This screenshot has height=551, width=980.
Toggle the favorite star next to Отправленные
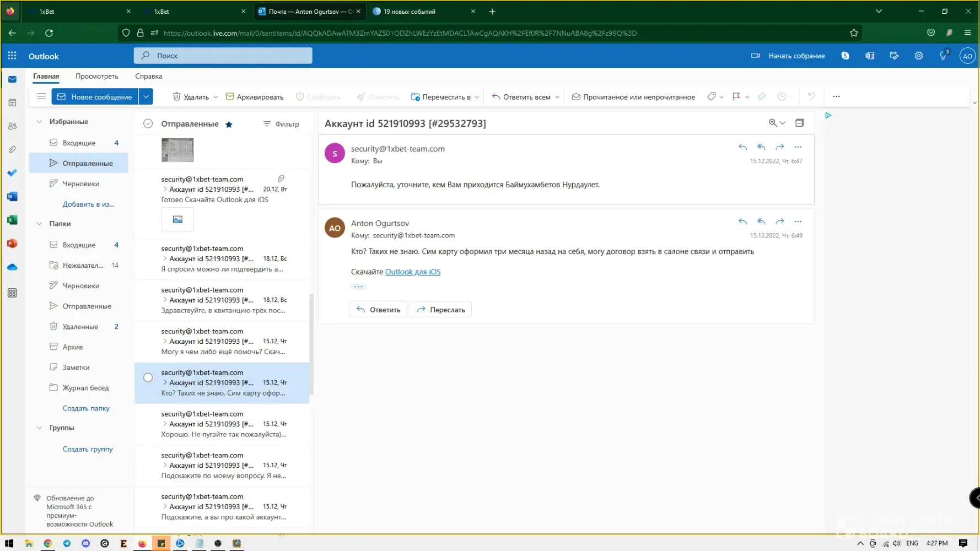pyautogui.click(x=229, y=125)
